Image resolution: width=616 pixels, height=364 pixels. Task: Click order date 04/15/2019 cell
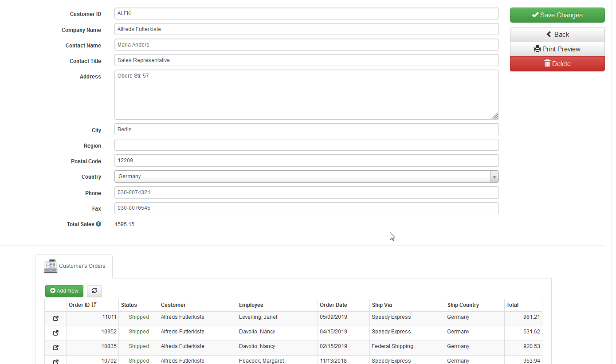(344, 333)
